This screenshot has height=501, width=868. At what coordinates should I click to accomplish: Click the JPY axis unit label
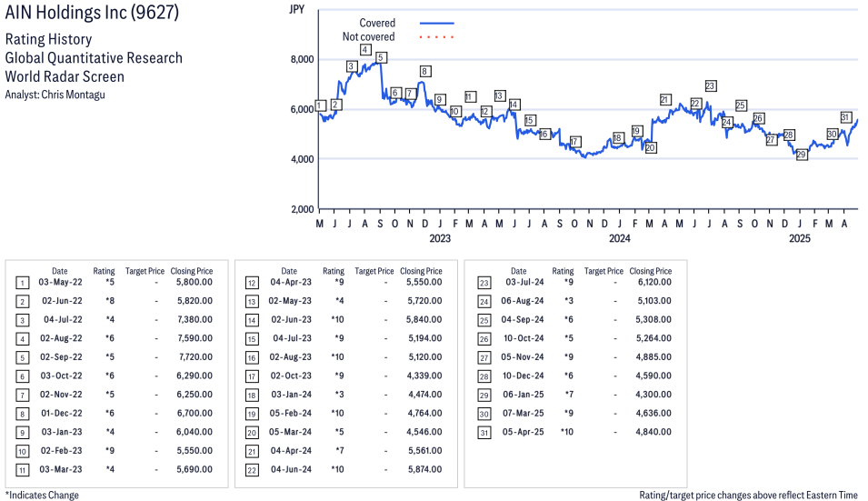point(296,9)
